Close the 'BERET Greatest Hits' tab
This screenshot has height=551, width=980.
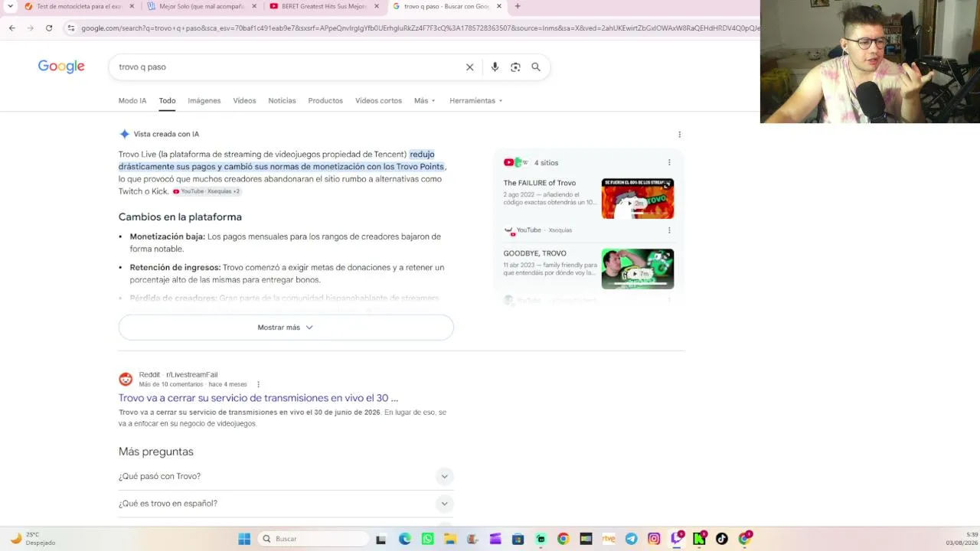[377, 6]
